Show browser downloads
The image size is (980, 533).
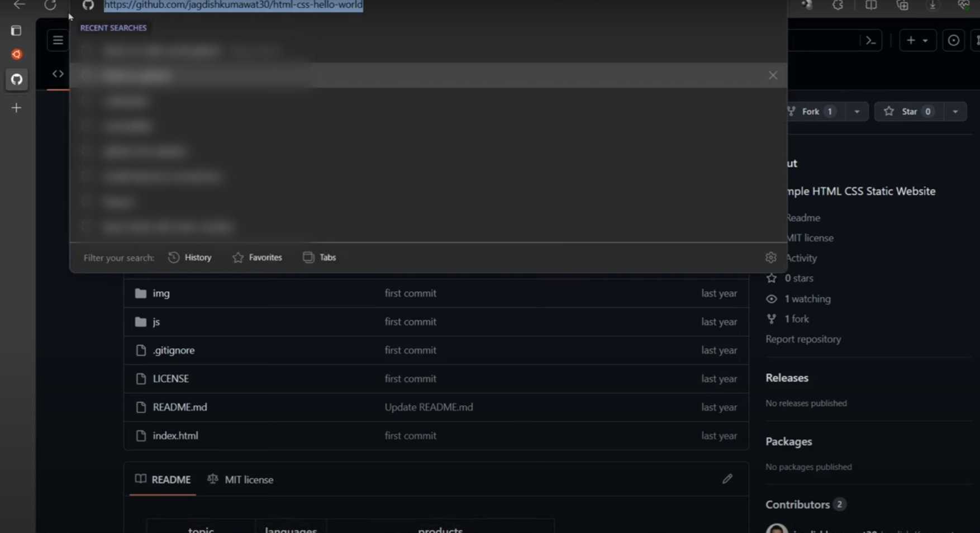[933, 5]
